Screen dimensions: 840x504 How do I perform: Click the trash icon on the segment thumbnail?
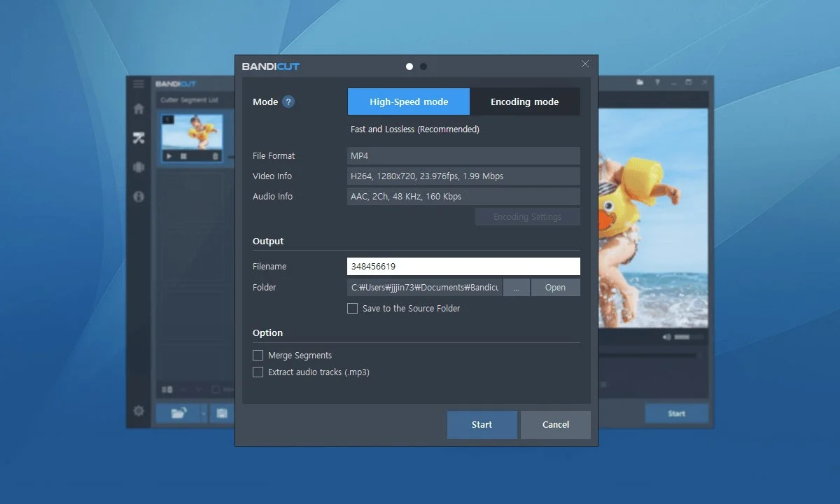pos(216,156)
